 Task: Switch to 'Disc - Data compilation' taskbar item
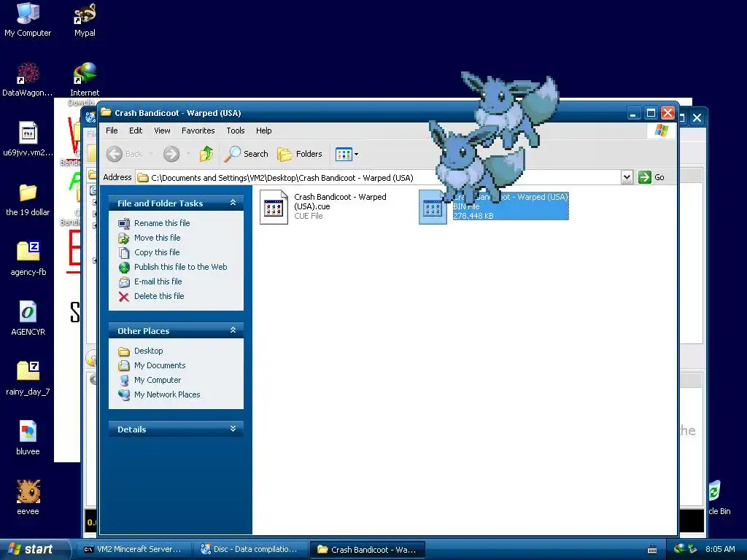point(249,550)
